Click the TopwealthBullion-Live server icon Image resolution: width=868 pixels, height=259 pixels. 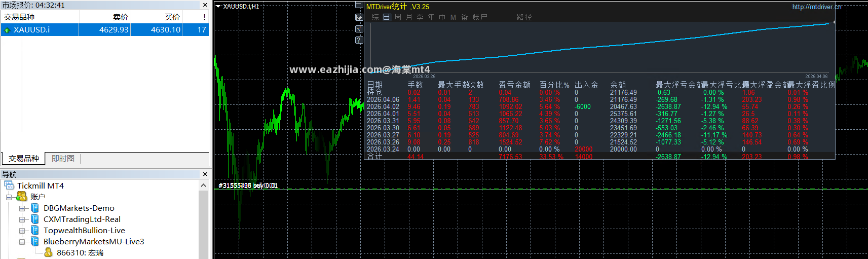pos(35,230)
